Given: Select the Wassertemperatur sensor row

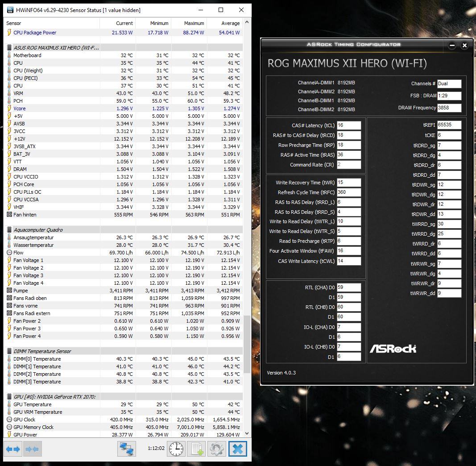Looking at the screenshot, I should coord(123,245).
